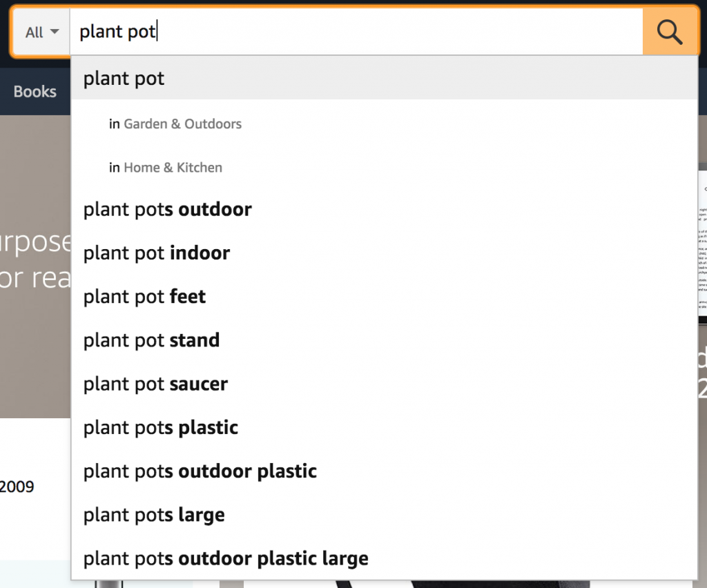The height and width of the screenshot is (588, 707).
Task: Search plant pot in Home & Kitchen
Action: pyautogui.click(x=173, y=168)
